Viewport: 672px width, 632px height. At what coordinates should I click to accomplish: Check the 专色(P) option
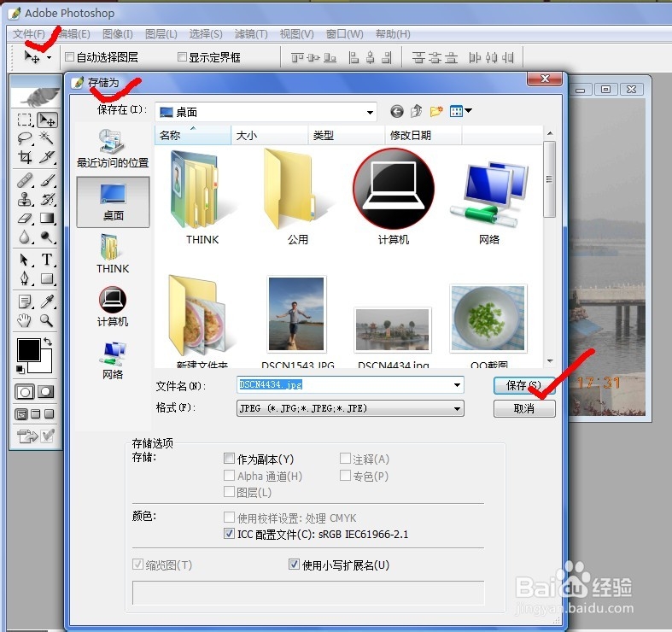pyautogui.click(x=345, y=475)
